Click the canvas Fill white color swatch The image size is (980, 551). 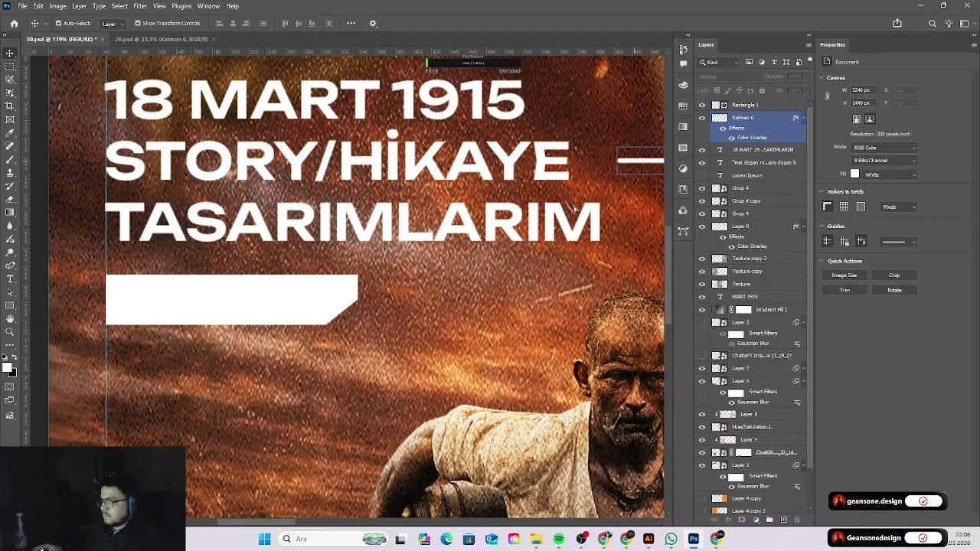855,174
